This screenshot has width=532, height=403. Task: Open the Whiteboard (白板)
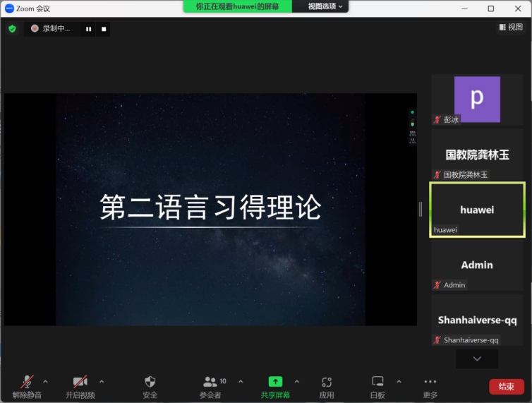[x=377, y=386]
